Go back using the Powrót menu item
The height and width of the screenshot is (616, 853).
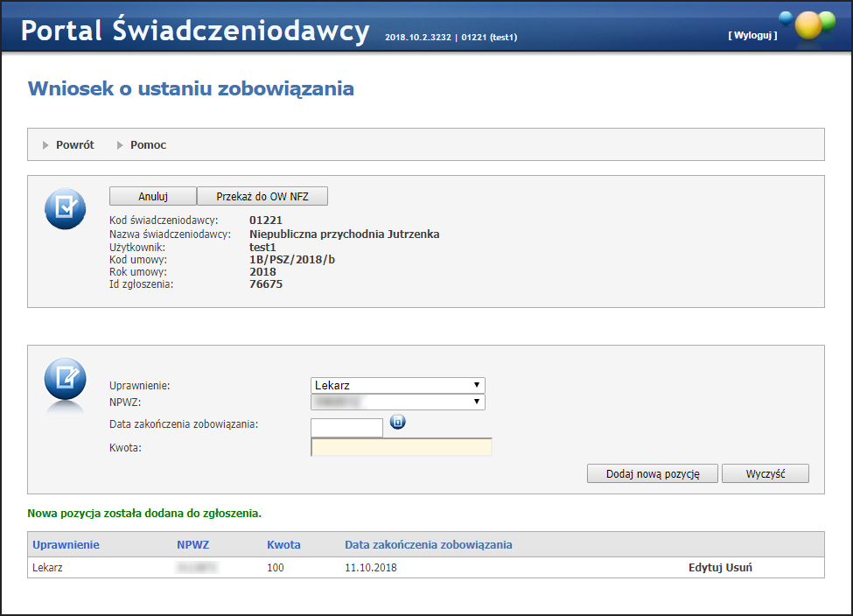[x=74, y=145]
